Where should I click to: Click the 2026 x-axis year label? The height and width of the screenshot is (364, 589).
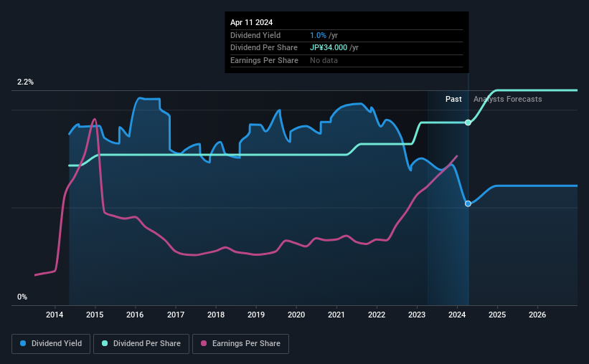[x=537, y=315]
